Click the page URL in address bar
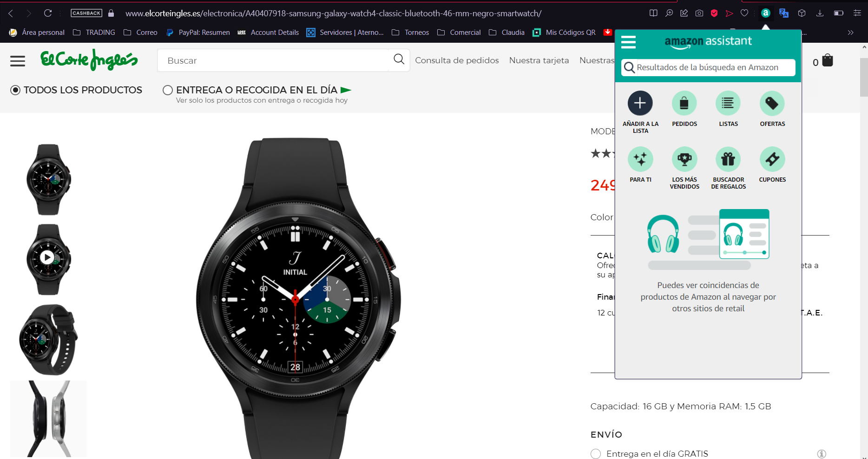The width and height of the screenshot is (868, 459). pyautogui.click(x=333, y=13)
